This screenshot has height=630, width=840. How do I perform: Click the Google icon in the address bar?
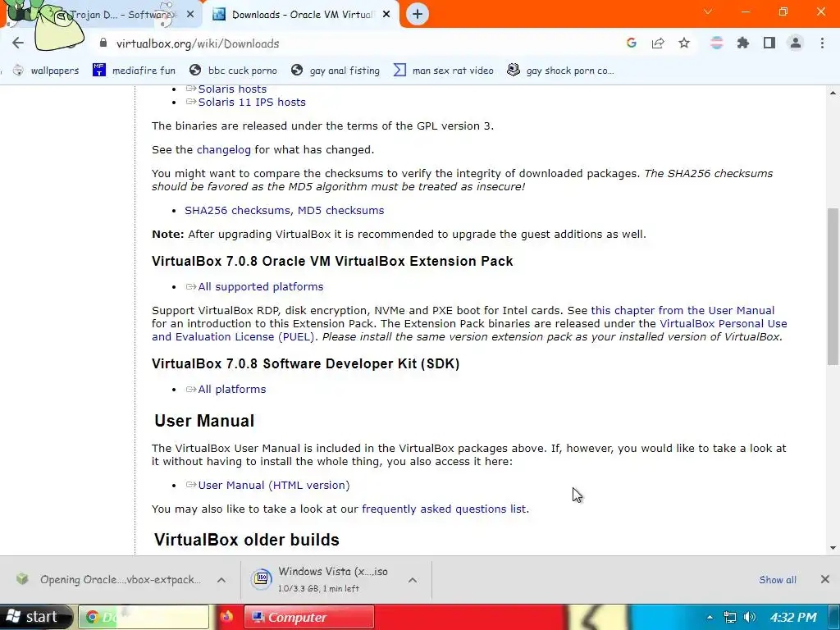tap(632, 43)
